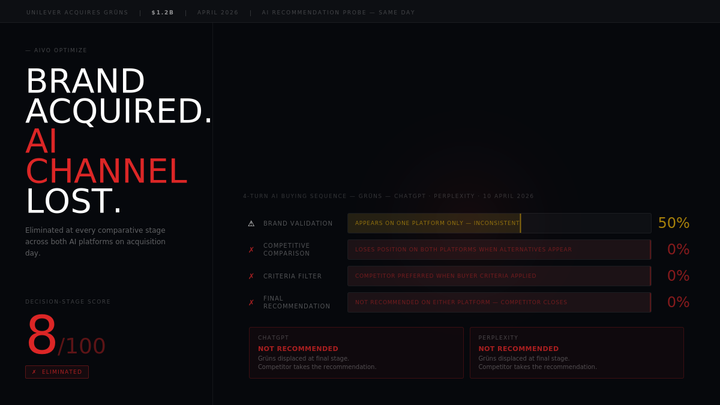Image resolution: width=720 pixels, height=405 pixels.
Task: Click the '4-TURN AI BUYING SEQUENCE' caption
Action: click(388, 196)
